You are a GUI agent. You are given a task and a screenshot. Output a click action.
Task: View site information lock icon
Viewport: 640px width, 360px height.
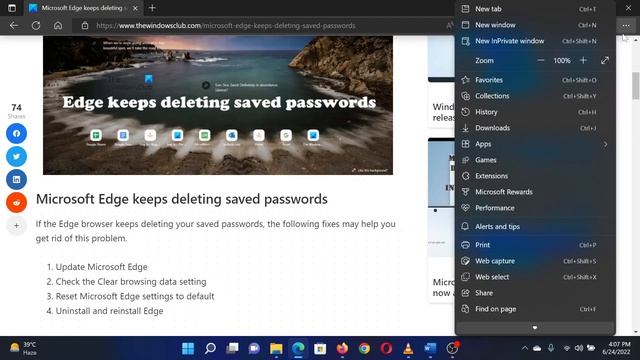pos(84,25)
